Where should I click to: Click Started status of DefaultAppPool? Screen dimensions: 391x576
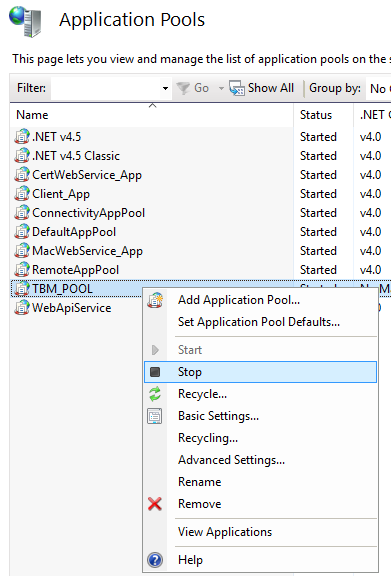coord(318,232)
